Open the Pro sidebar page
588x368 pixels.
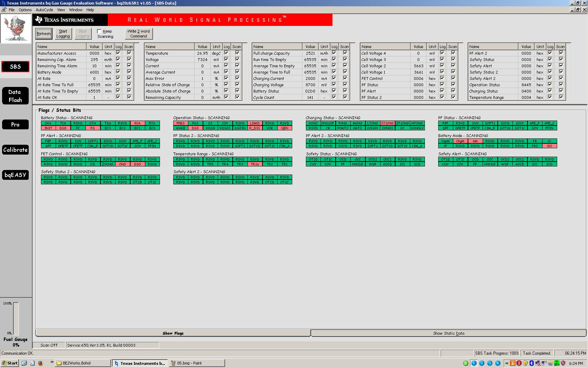pyautogui.click(x=15, y=124)
